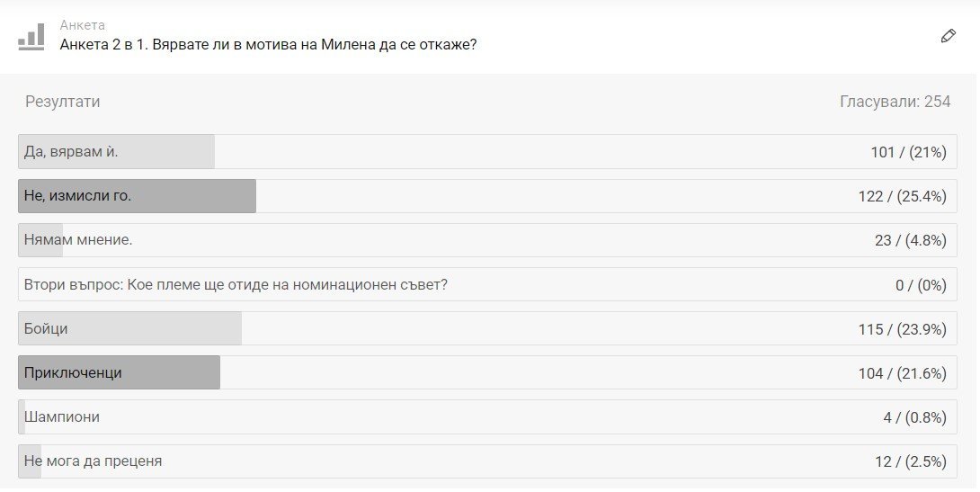Pick the "Шампиони" tribe option
The image size is (980, 492).
[62, 416]
